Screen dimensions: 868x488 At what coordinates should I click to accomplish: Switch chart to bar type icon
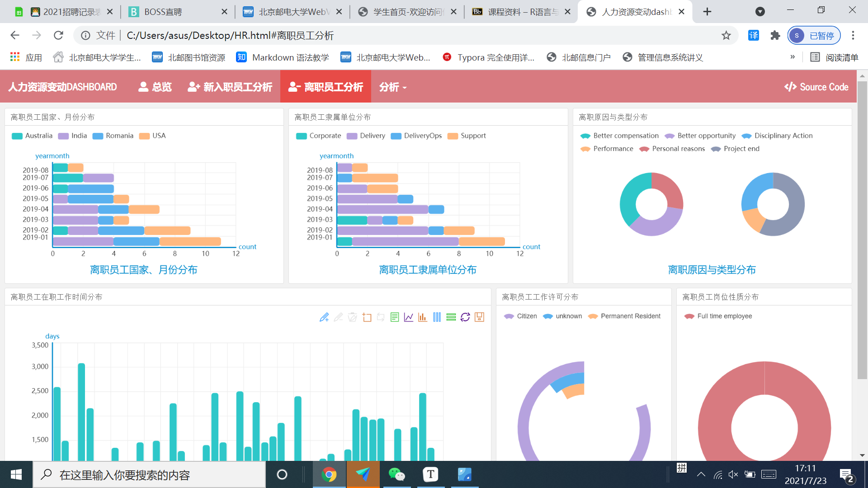pos(423,317)
